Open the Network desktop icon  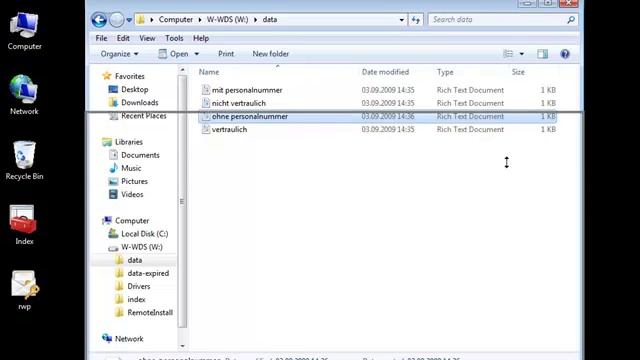pos(24,95)
